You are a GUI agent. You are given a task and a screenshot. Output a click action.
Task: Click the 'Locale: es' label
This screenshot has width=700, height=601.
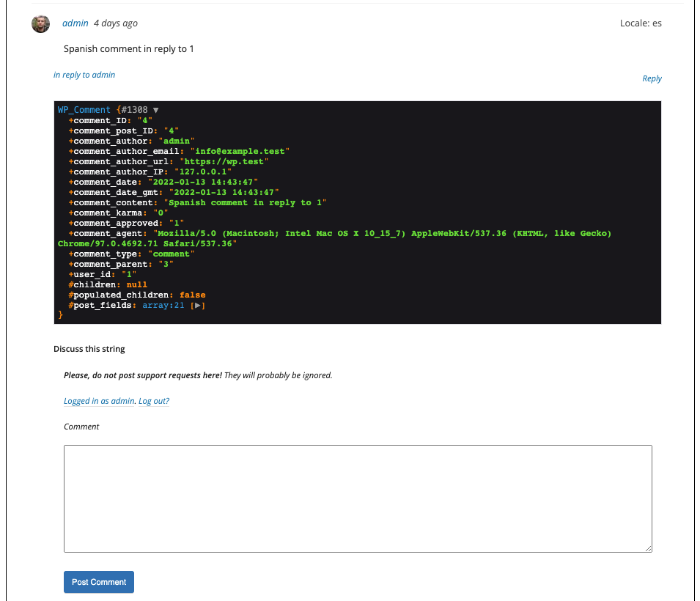pos(641,23)
